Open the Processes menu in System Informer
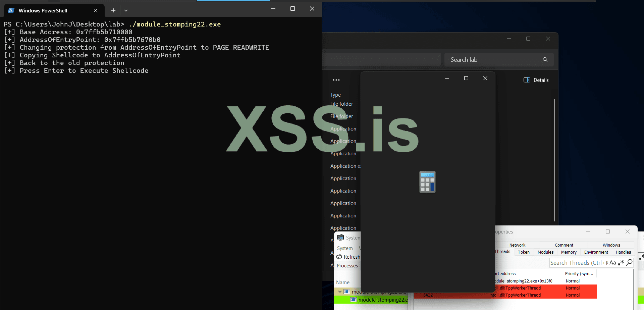This screenshot has width=644, height=310. pyautogui.click(x=347, y=265)
